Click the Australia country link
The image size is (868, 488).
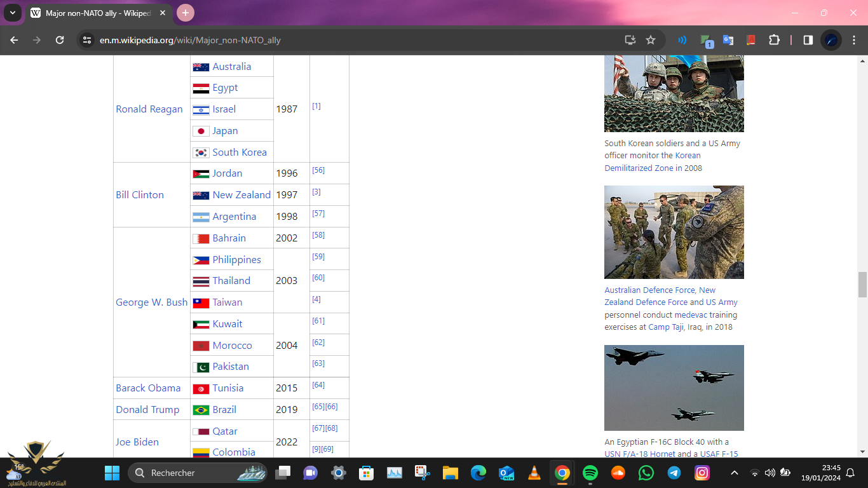232,67
